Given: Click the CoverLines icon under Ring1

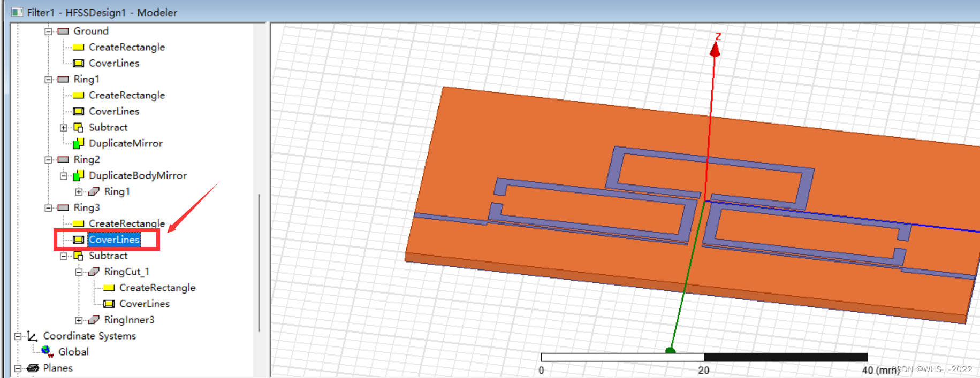Looking at the screenshot, I should point(79,112).
